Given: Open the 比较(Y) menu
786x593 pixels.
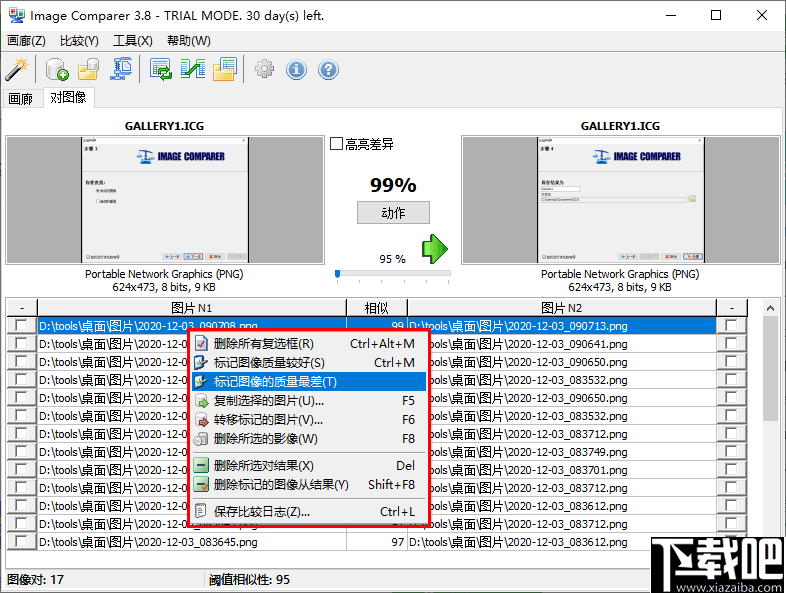Looking at the screenshot, I should (79, 41).
